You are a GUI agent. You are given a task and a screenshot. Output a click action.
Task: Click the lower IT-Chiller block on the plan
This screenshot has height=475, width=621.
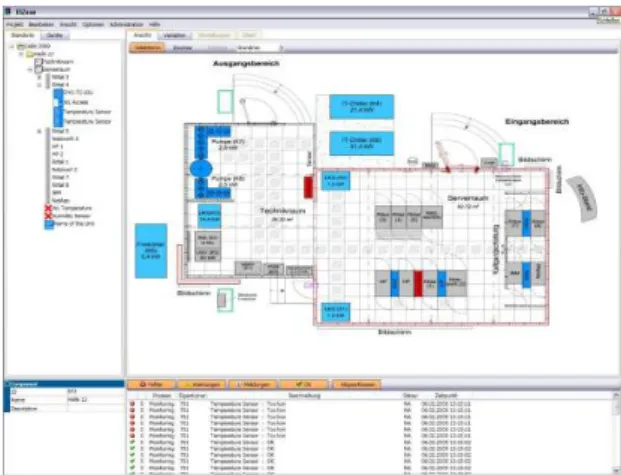(361, 143)
